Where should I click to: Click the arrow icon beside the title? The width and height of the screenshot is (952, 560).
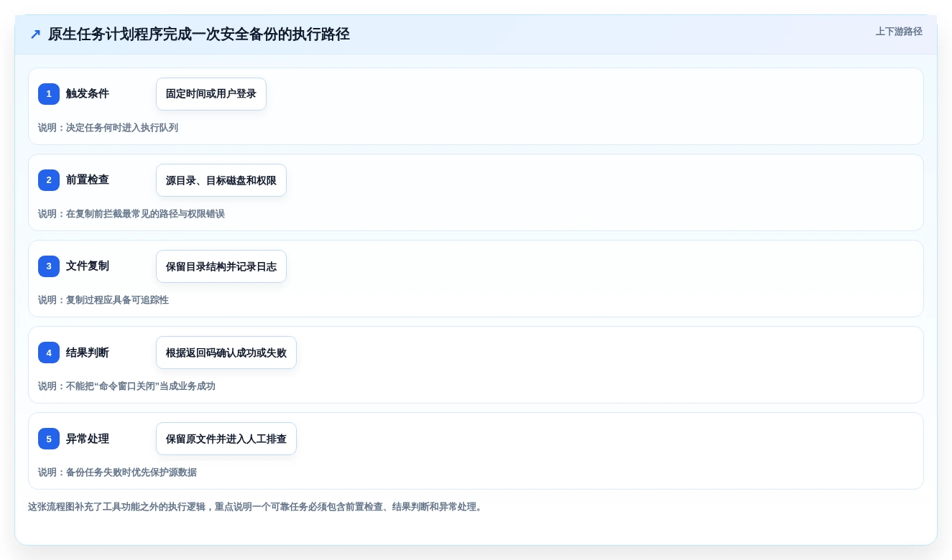point(35,34)
